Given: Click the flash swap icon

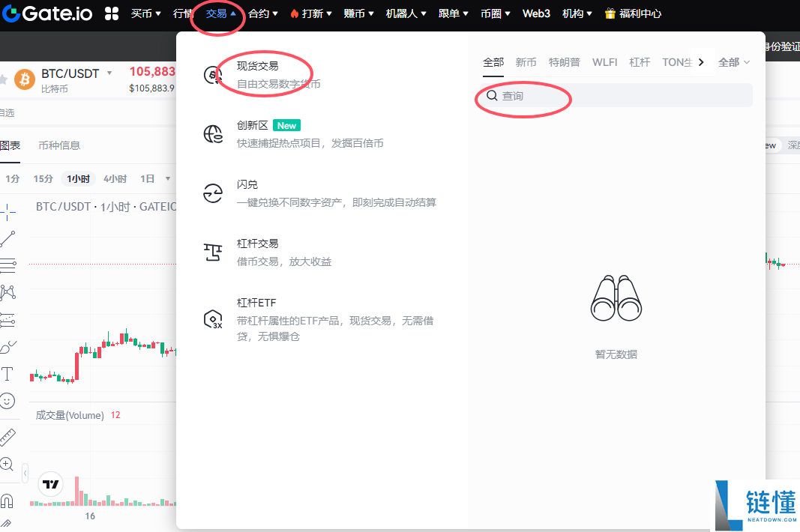Looking at the screenshot, I should pyautogui.click(x=213, y=193).
